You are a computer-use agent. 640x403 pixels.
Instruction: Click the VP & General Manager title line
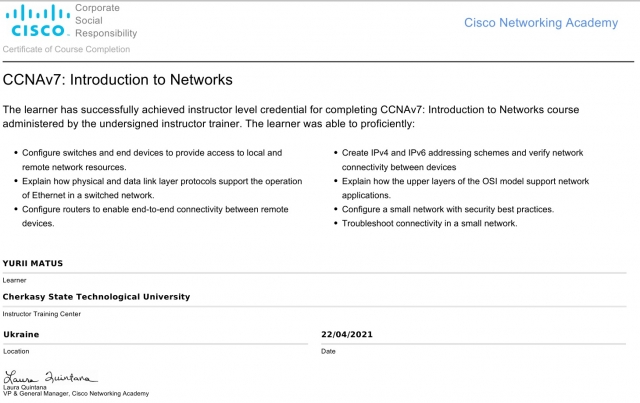76,394
